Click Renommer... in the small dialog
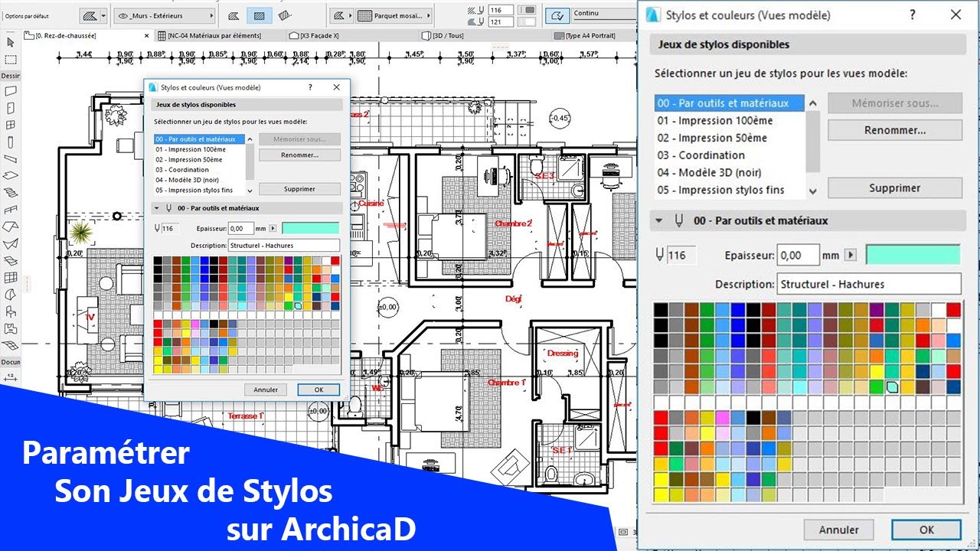980x551 pixels. pos(299,155)
